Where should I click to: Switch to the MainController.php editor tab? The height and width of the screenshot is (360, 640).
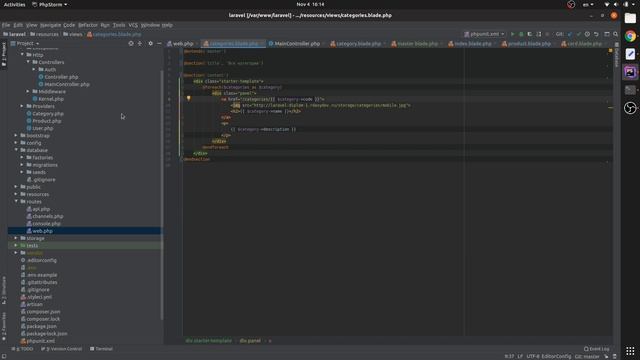297,44
